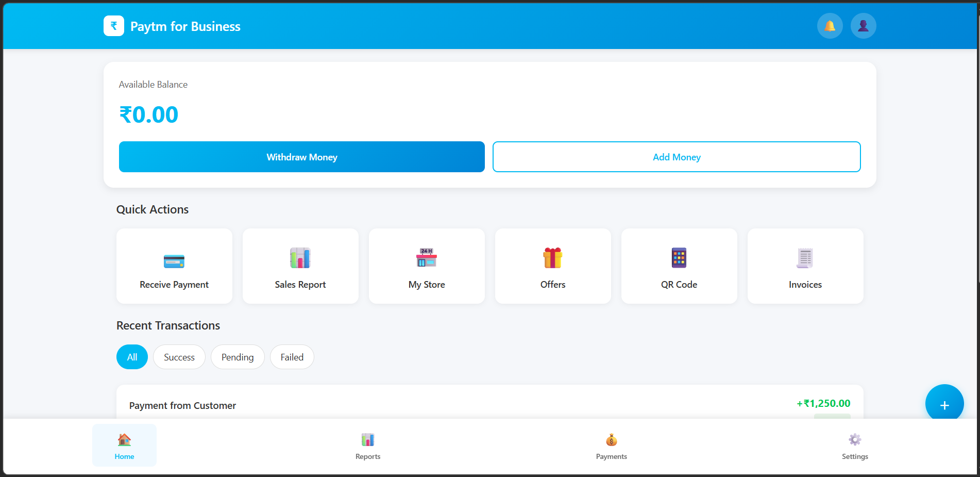Go to the Home tab label
Image resolution: width=980 pixels, height=477 pixels.
coord(124,456)
